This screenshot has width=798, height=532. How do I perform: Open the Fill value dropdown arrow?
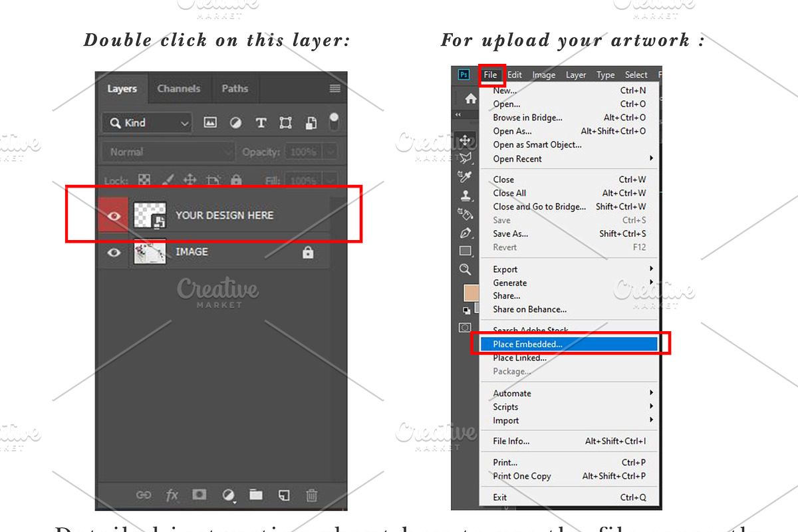pyautogui.click(x=331, y=180)
